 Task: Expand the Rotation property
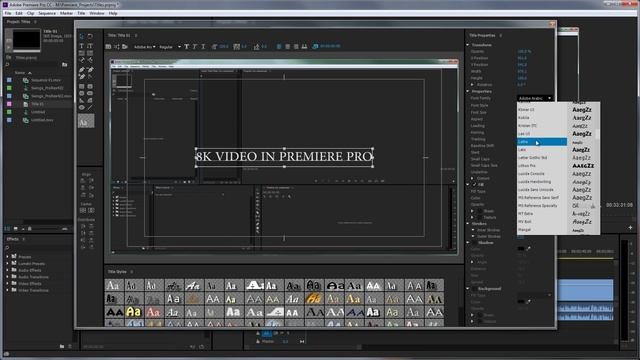(473, 84)
